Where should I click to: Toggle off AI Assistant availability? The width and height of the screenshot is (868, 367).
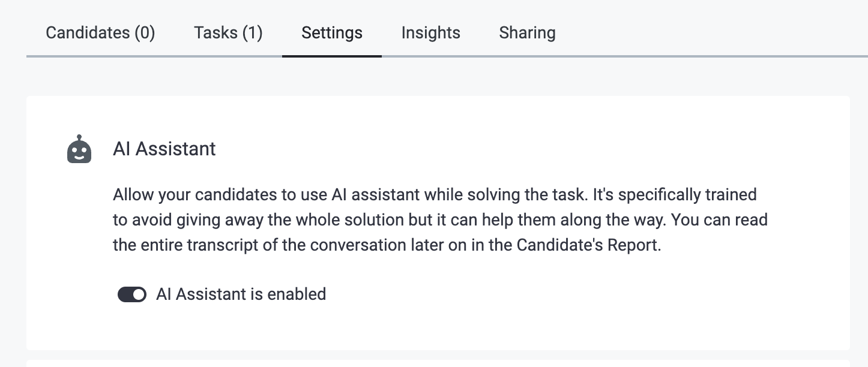[x=131, y=294]
